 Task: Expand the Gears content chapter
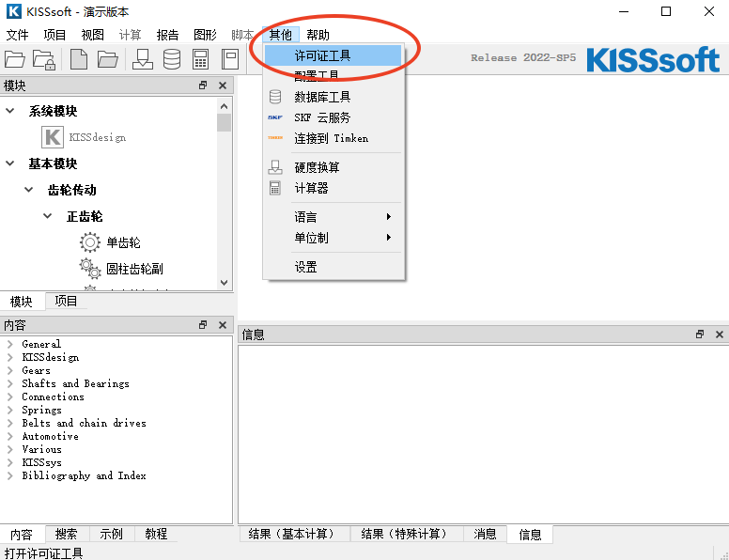9,371
